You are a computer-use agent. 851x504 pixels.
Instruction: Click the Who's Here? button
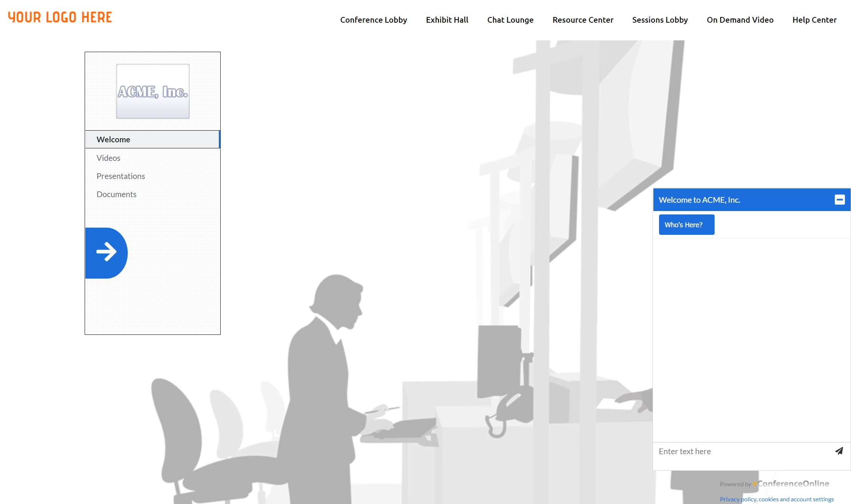tap(687, 225)
